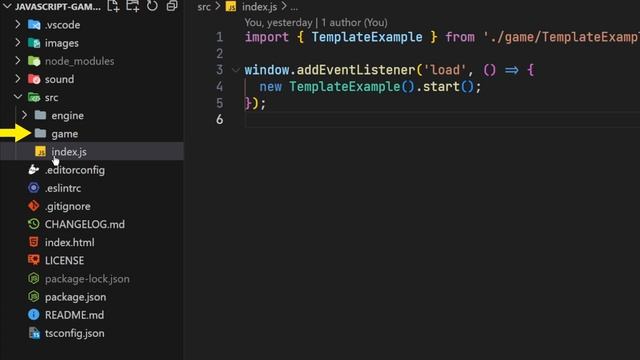Click the breadcrumb ellipsis segment
The height and width of the screenshot is (360, 640).
click(294, 7)
